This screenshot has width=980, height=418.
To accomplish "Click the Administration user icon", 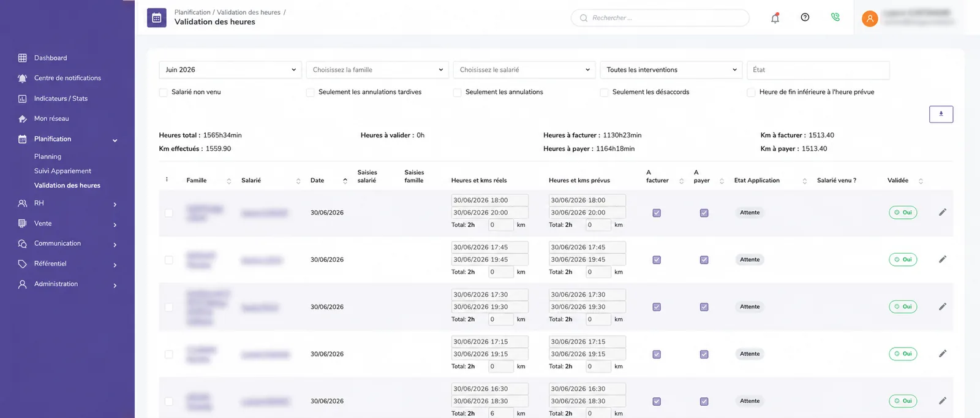I will [23, 284].
